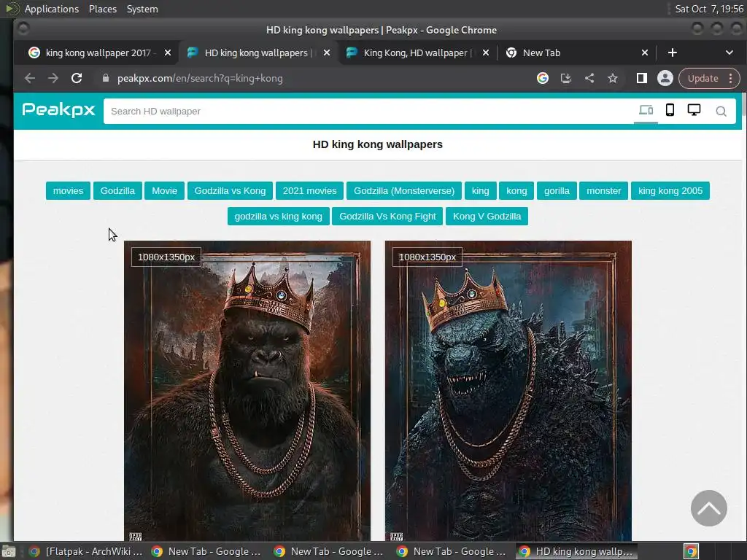Open Chrome side panel icon

[642, 78]
